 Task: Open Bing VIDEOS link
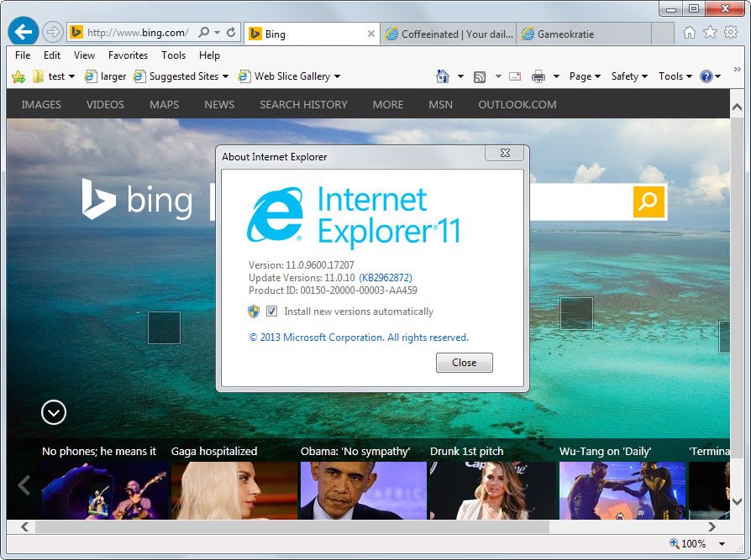point(105,104)
